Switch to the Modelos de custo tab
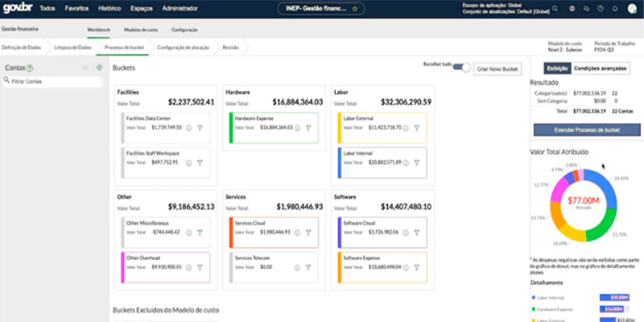Image resolution: width=644 pixels, height=322 pixels. 141,30
